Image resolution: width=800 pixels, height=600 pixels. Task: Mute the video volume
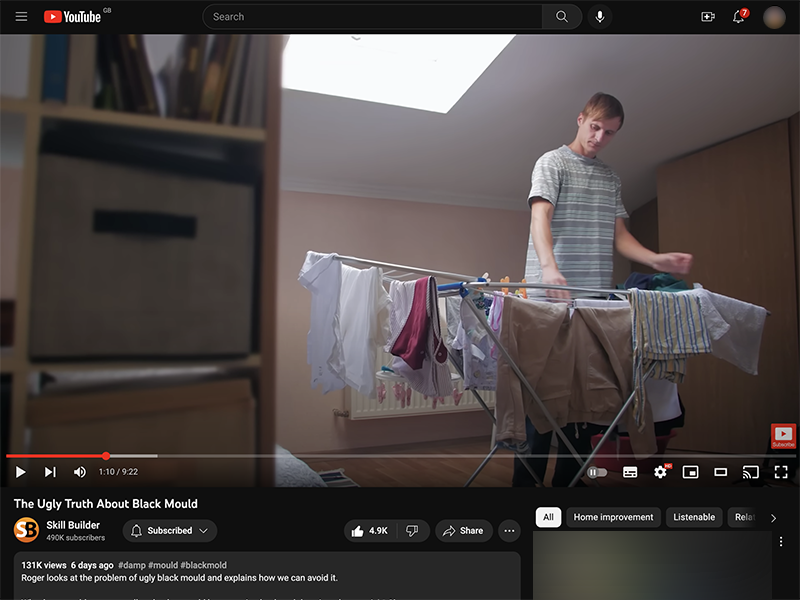pyautogui.click(x=80, y=472)
